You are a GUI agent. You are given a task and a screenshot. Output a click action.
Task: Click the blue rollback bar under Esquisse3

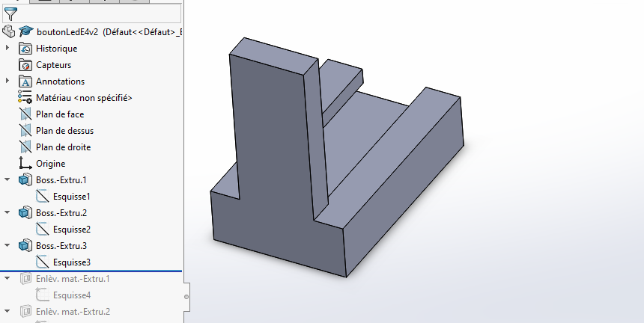(90, 271)
